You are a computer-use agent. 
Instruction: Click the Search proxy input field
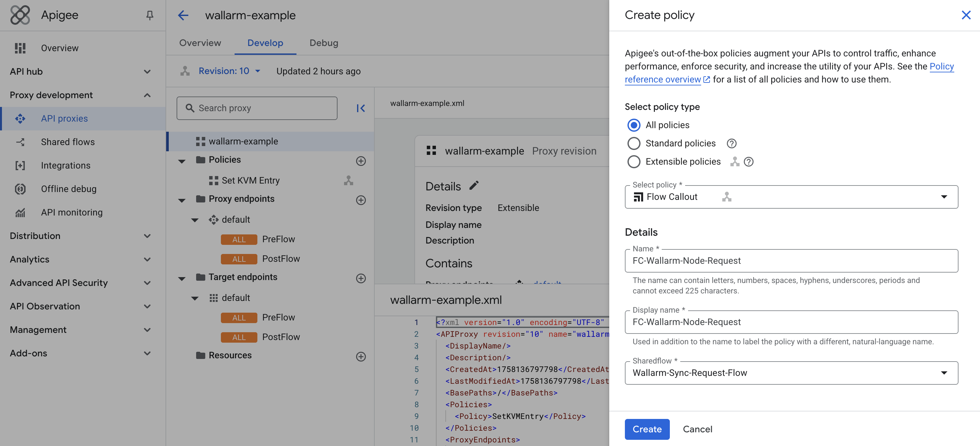click(257, 108)
